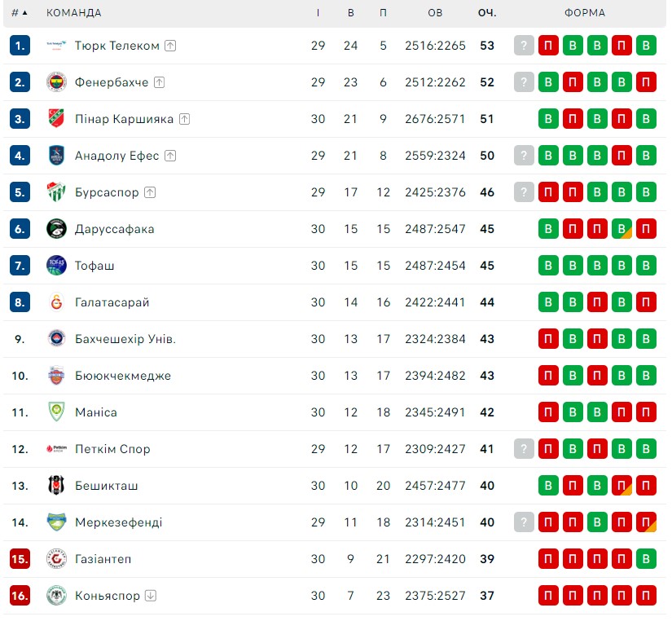
Task: Click the Bursaspor green-striped crest
Action: click(x=56, y=192)
